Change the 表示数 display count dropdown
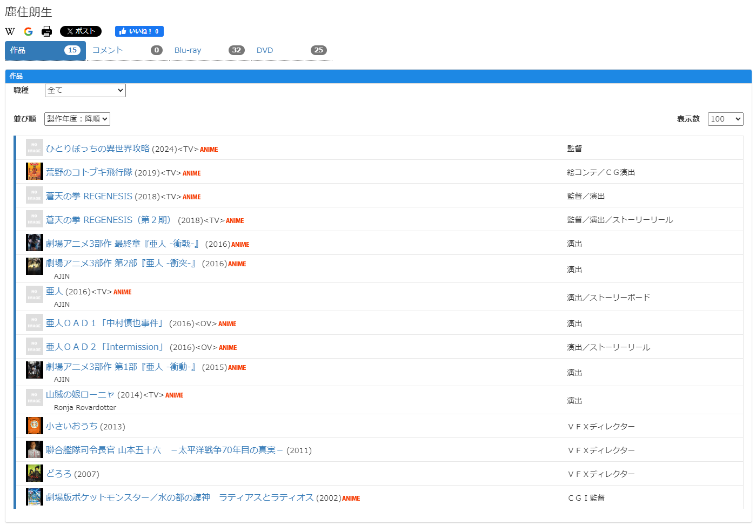Image resolution: width=756 pixels, height=532 pixels. pyautogui.click(x=725, y=119)
